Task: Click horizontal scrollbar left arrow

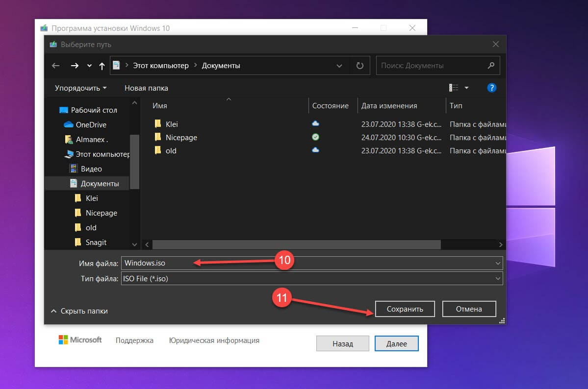Action: coord(147,245)
